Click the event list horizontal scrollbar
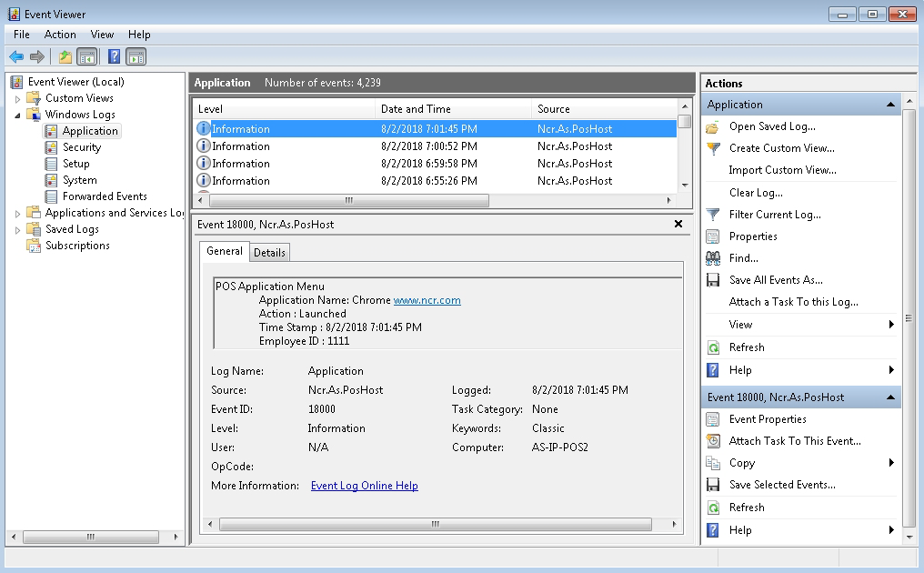This screenshot has width=924, height=573. coord(347,200)
